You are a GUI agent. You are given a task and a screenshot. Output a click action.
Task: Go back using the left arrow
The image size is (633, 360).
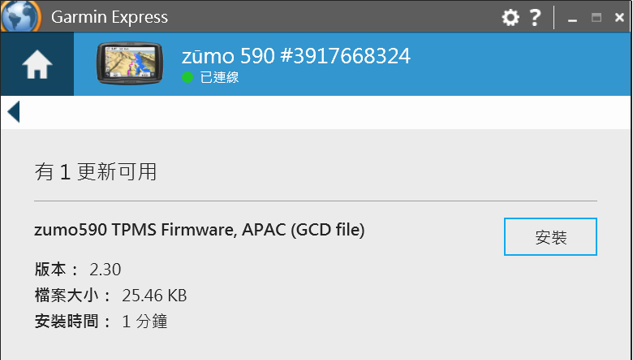pyautogui.click(x=13, y=112)
